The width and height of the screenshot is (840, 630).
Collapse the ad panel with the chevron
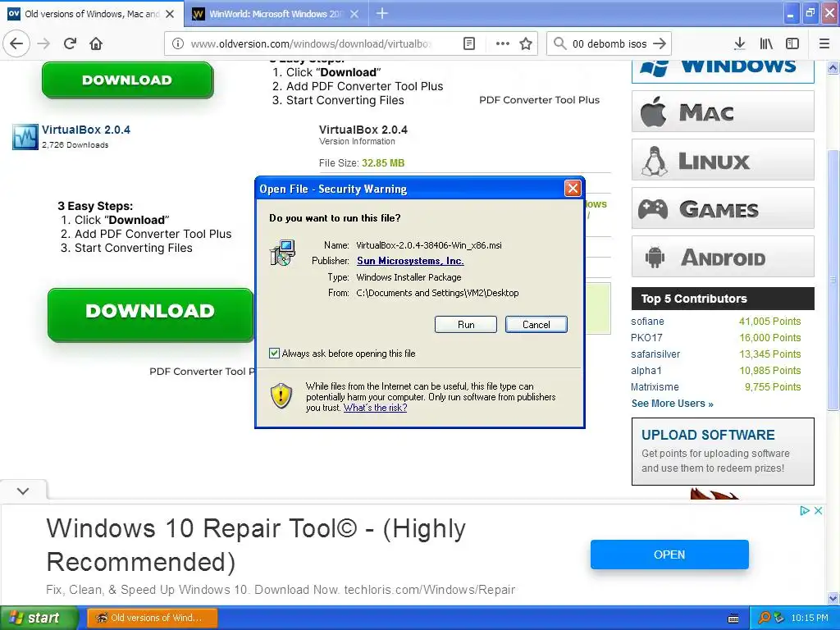pos(23,491)
